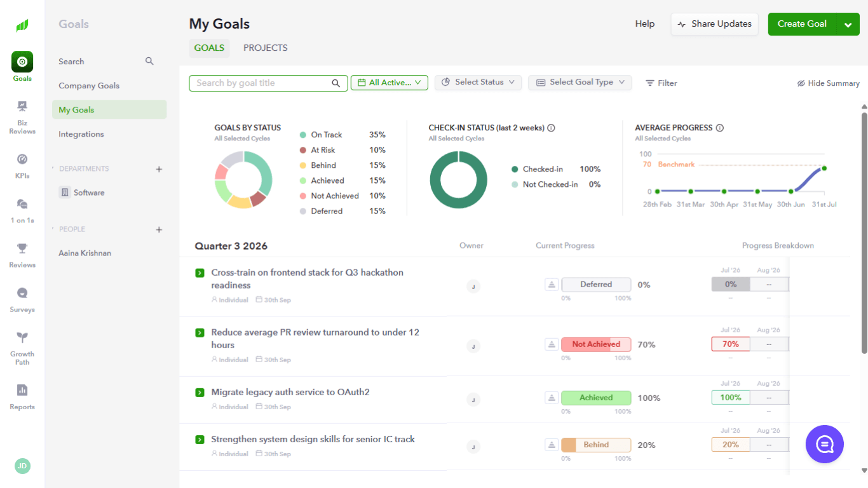Focus the Search by goal title field
This screenshot has height=488, width=868.
[268, 83]
